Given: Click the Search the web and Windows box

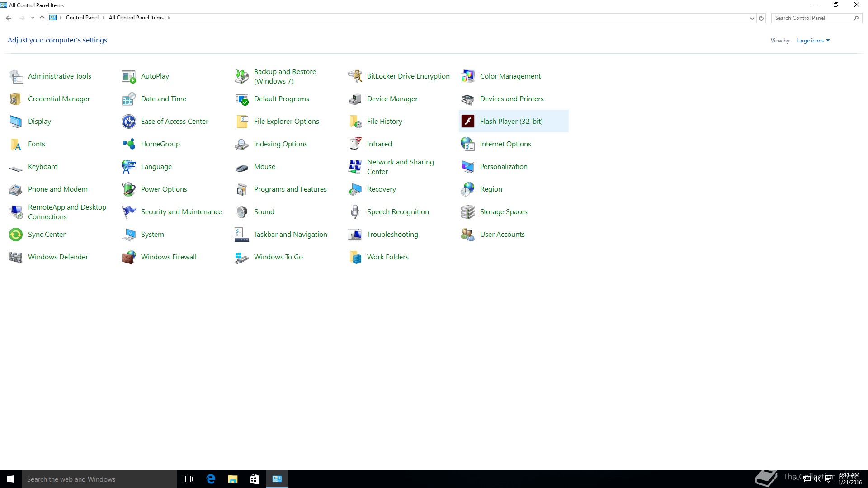Looking at the screenshot, I should click(99, 479).
